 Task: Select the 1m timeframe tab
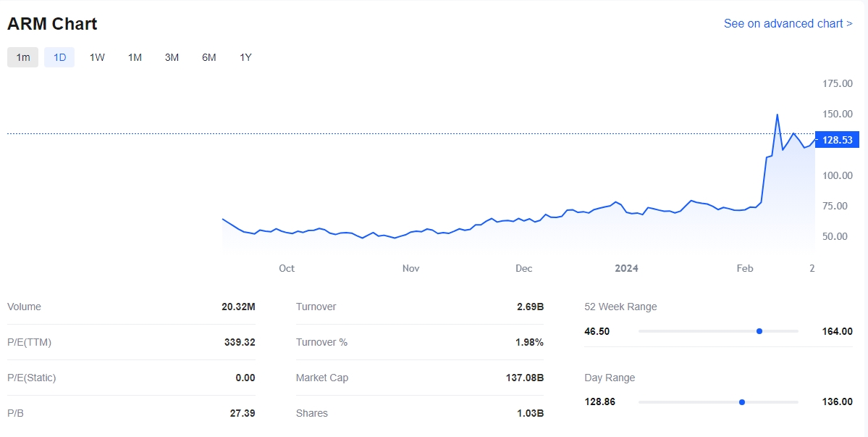point(23,57)
